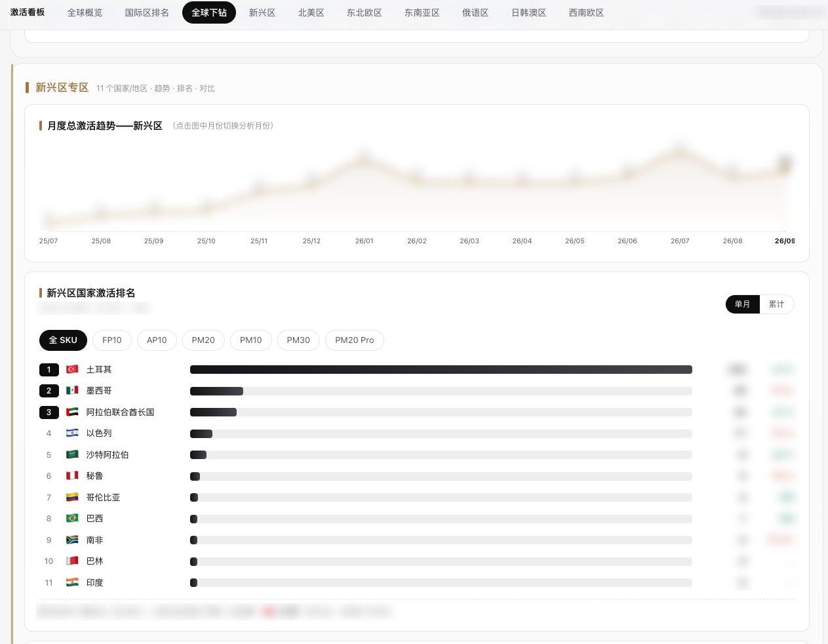Open the 全球概览 tab
The image size is (828, 644).
pos(85,12)
